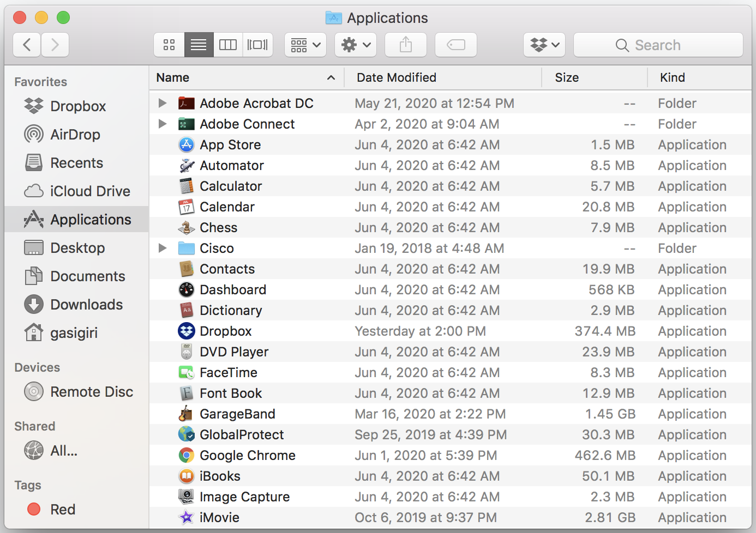Click the Calculator app icon
The width and height of the screenshot is (756, 533).
coord(187,186)
